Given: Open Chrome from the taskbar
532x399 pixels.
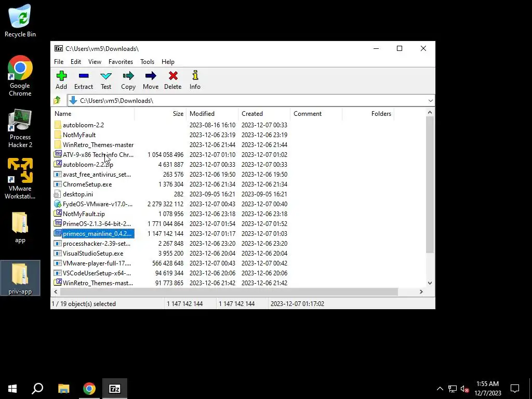Looking at the screenshot, I should (89, 389).
